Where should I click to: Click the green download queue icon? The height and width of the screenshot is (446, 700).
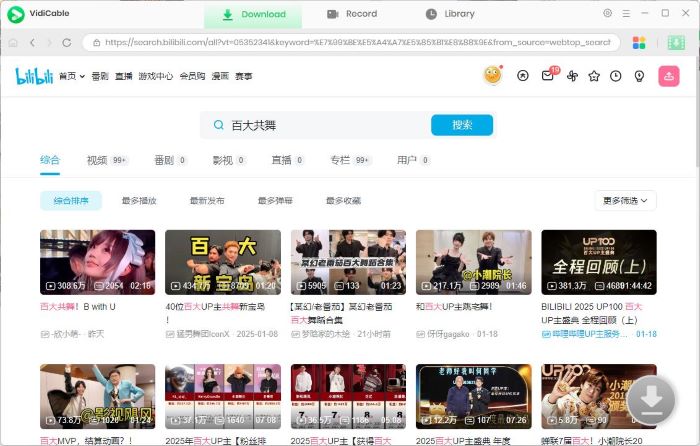[676, 43]
